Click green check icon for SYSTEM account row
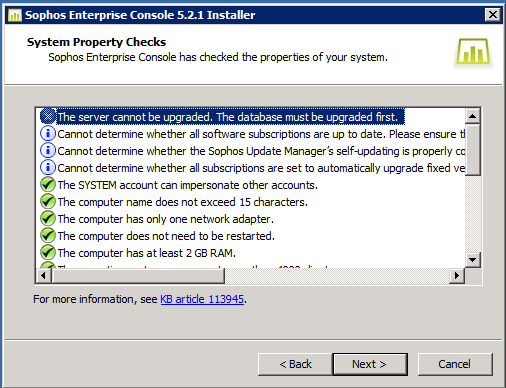The image size is (506, 388). pos(48,185)
